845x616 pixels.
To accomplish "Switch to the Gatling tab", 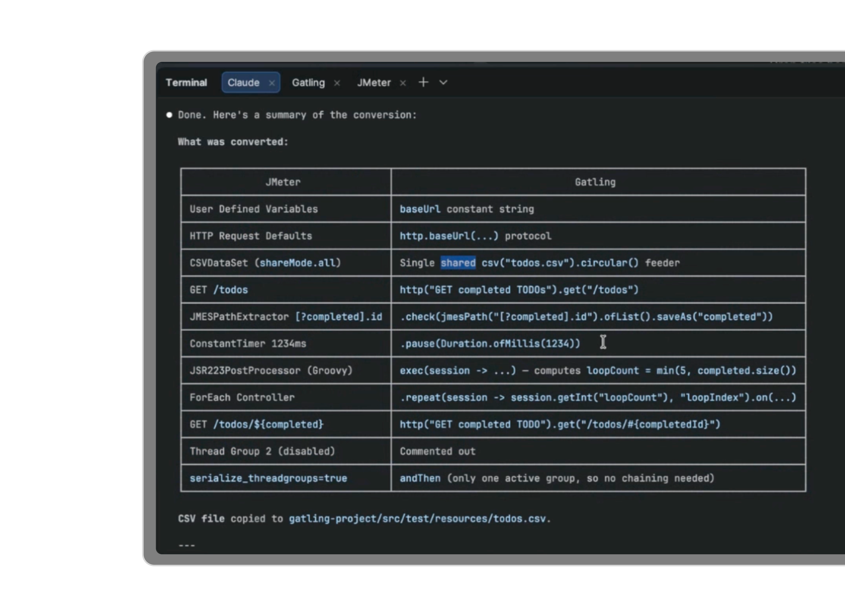I will coord(308,83).
